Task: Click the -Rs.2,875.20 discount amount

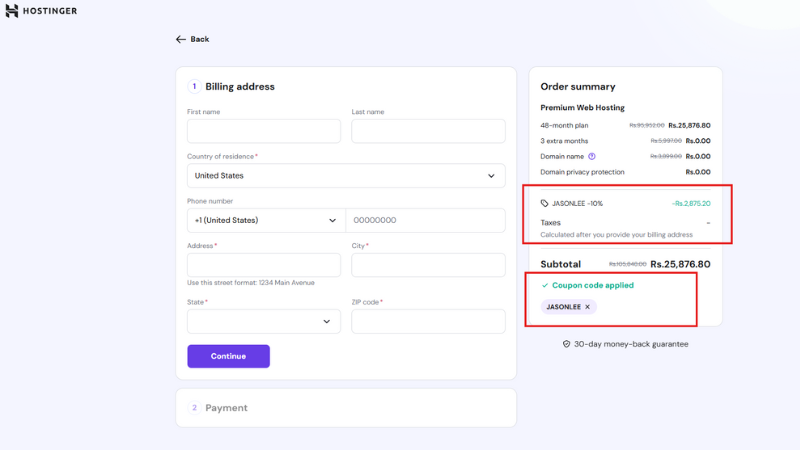Action: 691,204
